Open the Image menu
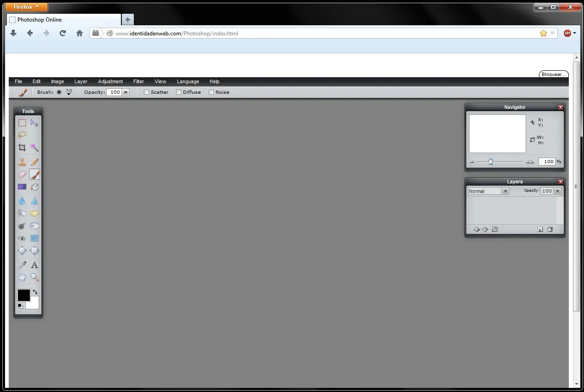The width and height of the screenshot is (584, 392). coord(57,81)
